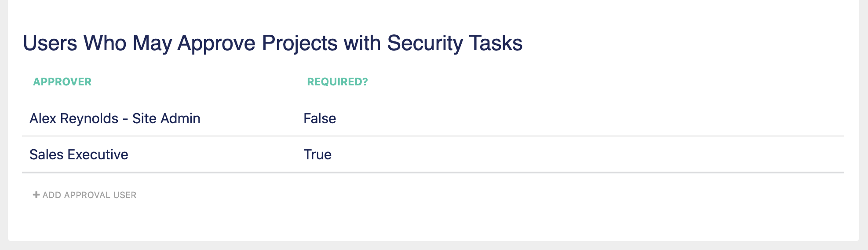
Task: Sort by the Approver column header
Action: 62,82
